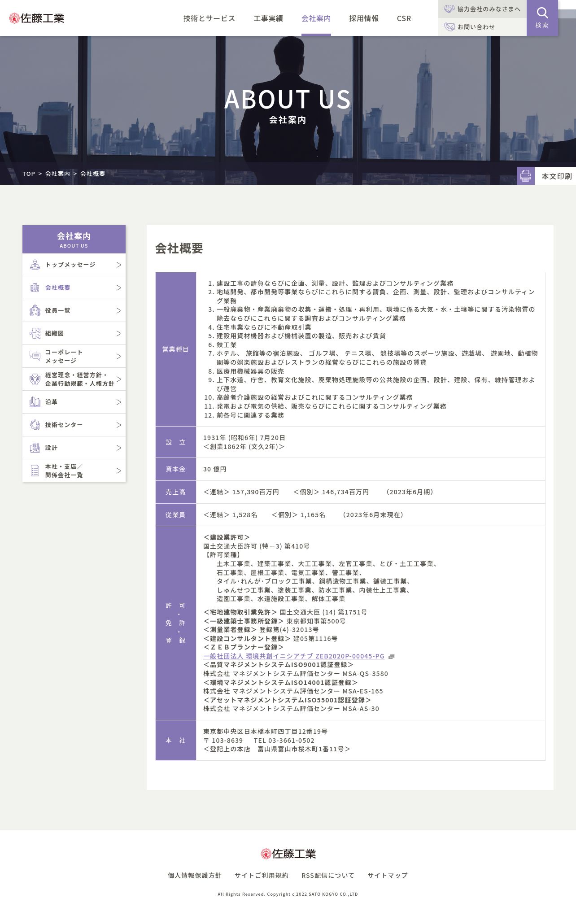Open the 一般社団法人 環境共創イニシアチブ ZEB2020P-00045-PG link
The height and width of the screenshot is (924, 576).
click(294, 656)
